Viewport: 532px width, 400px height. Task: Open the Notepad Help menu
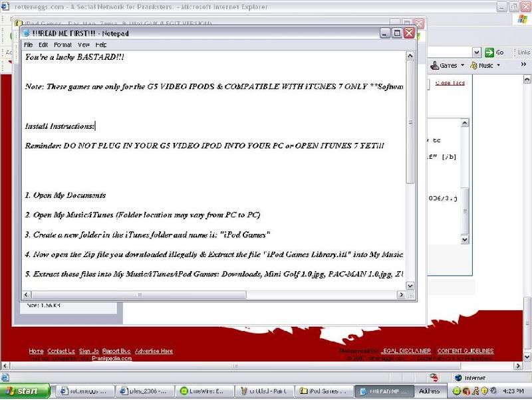tap(101, 45)
